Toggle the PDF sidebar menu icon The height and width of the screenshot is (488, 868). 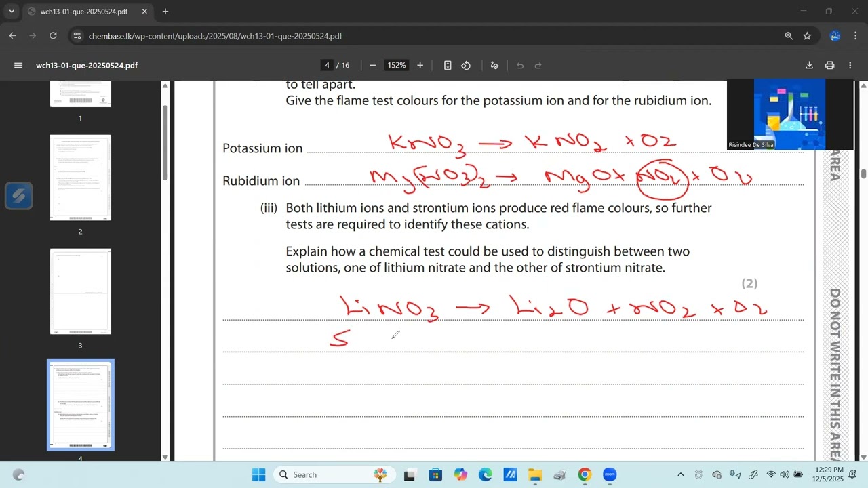[18, 66]
